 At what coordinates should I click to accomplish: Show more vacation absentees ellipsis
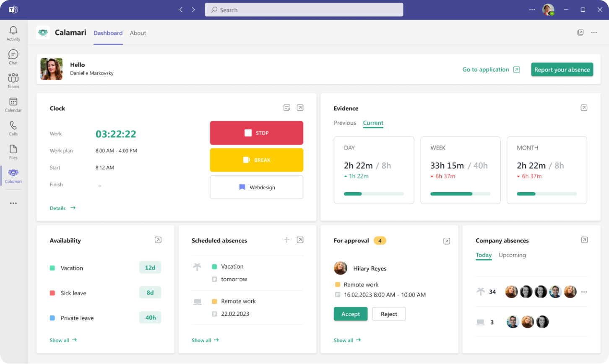[x=584, y=292]
